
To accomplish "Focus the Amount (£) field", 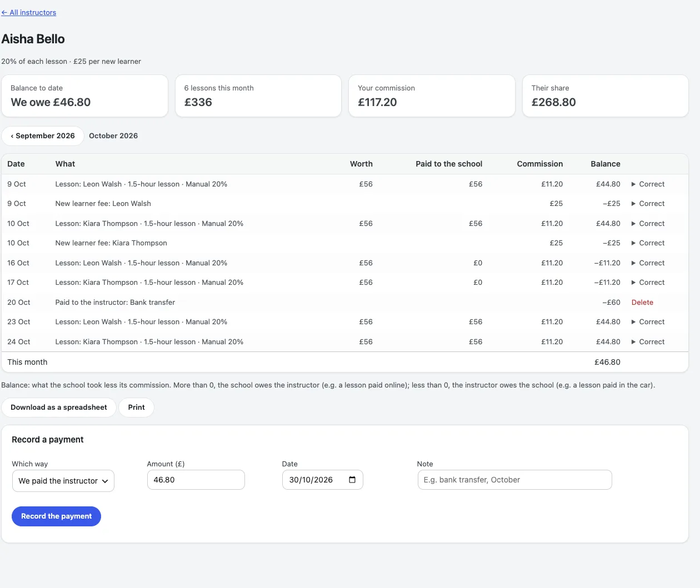I will (196, 480).
